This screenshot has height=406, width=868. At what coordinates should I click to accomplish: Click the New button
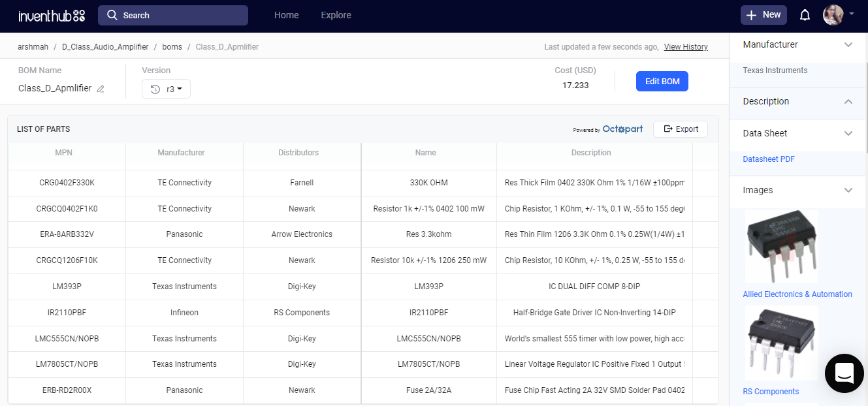pyautogui.click(x=764, y=15)
